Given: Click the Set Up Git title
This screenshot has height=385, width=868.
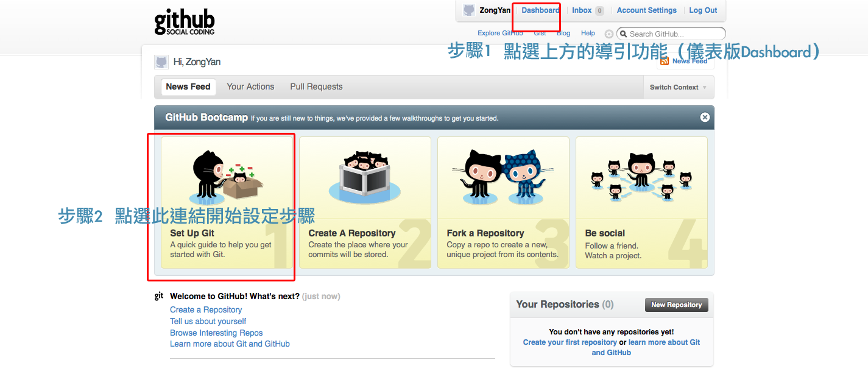Looking at the screenshot, I should [192, 233].
